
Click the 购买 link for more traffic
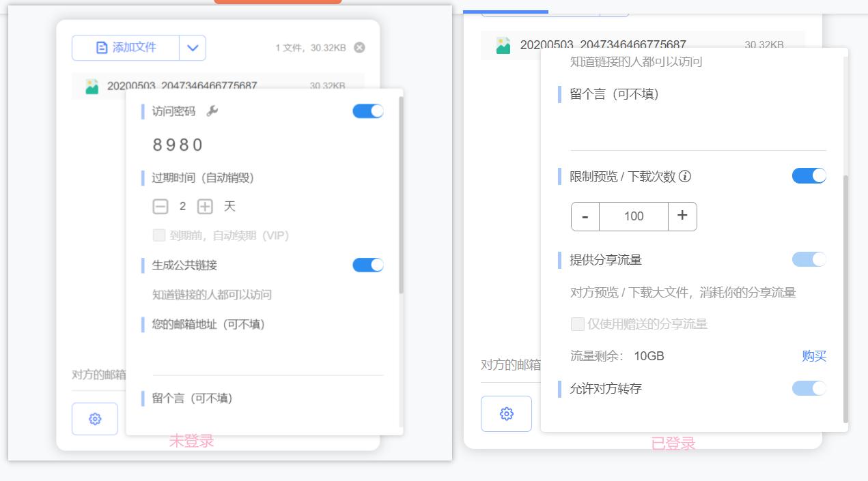click(x=815, y=356)
